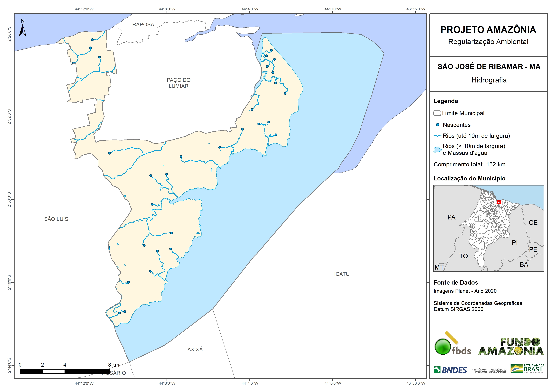Click the water mass polygon legend symbol

tap(437, 149)
